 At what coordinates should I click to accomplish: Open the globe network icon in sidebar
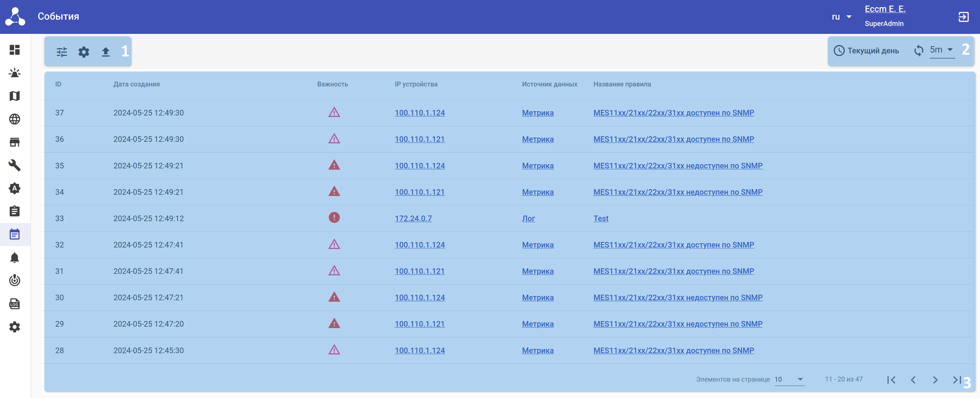(14, 119)
